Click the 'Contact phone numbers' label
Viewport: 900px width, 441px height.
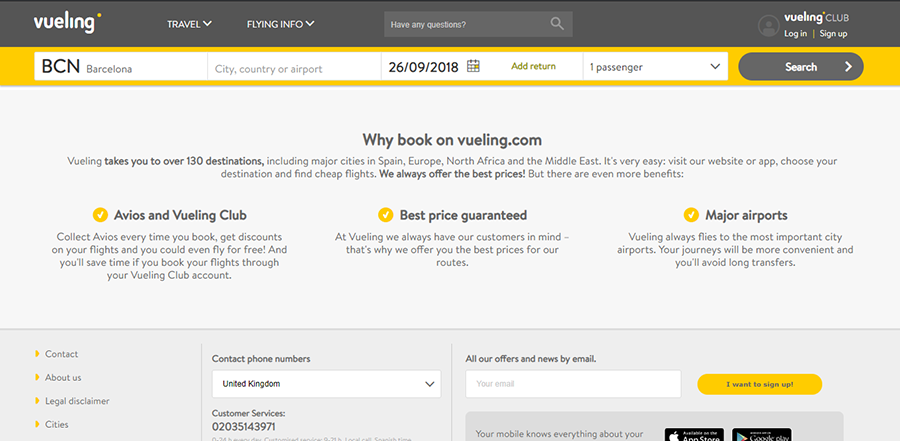[261, 359]
